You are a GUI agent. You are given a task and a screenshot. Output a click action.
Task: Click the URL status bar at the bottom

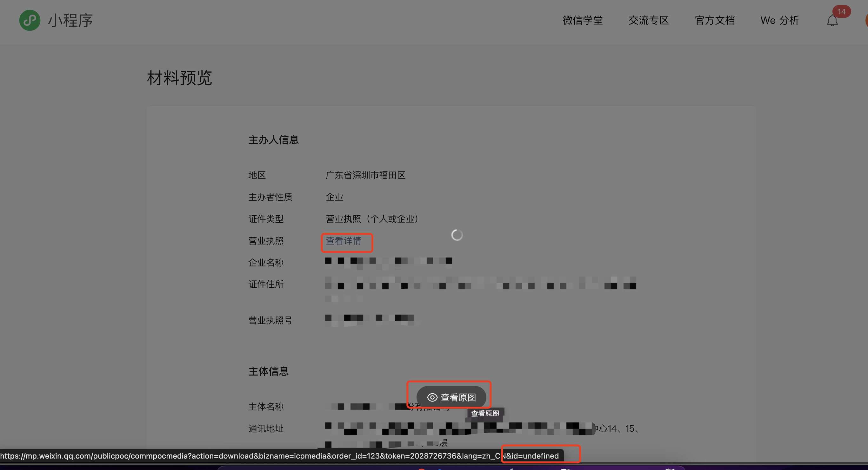point(279,456)
